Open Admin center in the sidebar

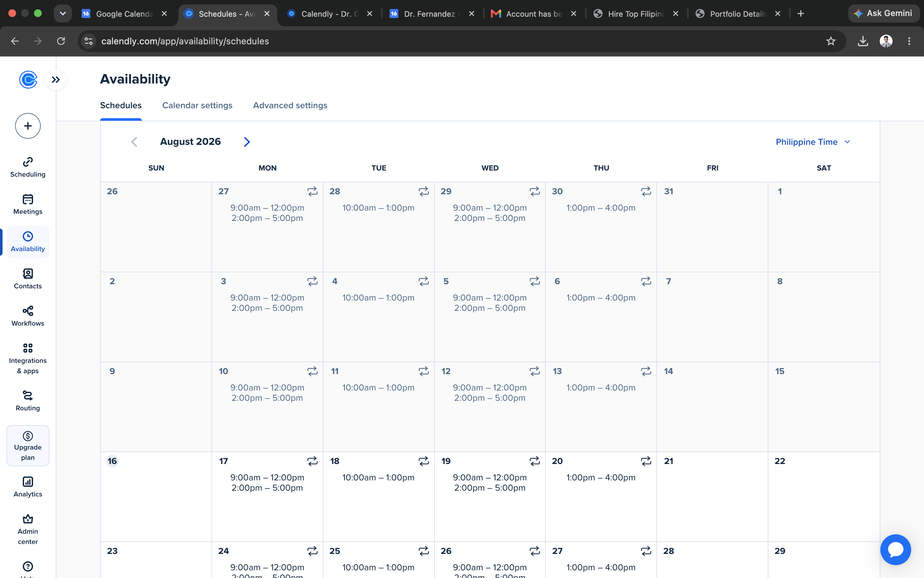[x=28, y=530]
